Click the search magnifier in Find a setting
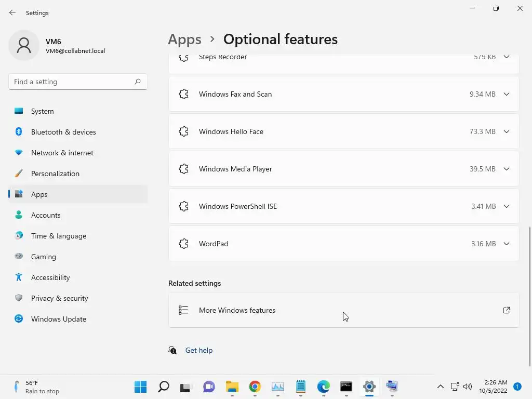Viewport: 532px width, 399px height. (137, 82)
